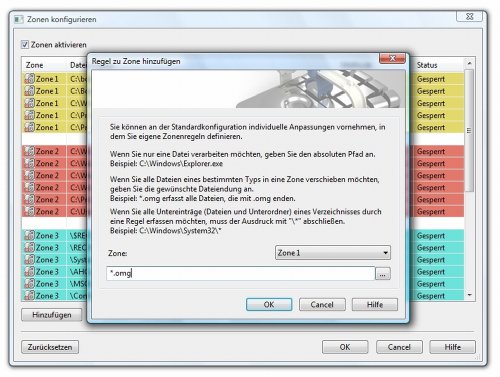Open Hilfe in the rule dialog
The width and height of the screenshot is (500, 377).
[375, 304]
